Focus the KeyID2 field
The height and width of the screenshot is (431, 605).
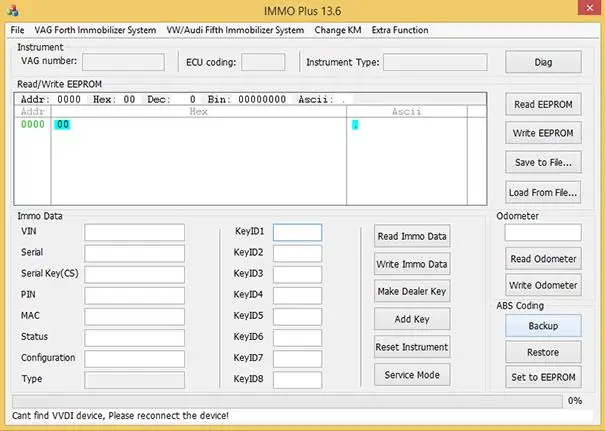coord(297,254)
